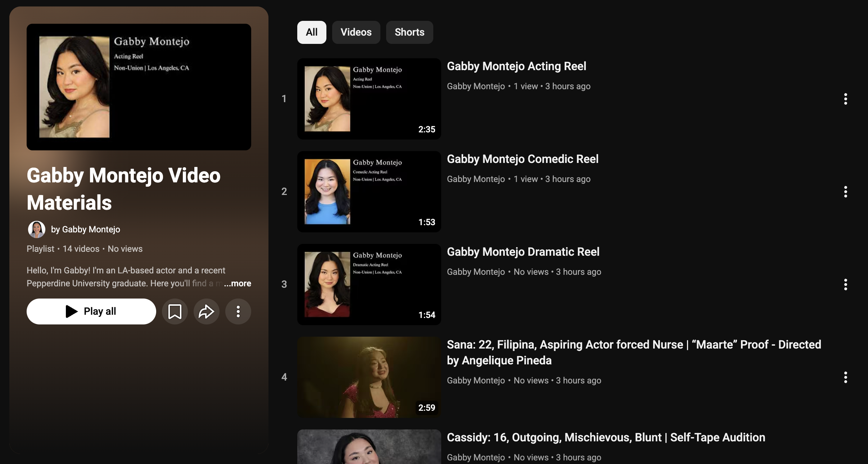Play the Dramatic Reel thumbnail 1:54
The height and width of the screenshot is (464, 868).
click(x=369, y=285)
